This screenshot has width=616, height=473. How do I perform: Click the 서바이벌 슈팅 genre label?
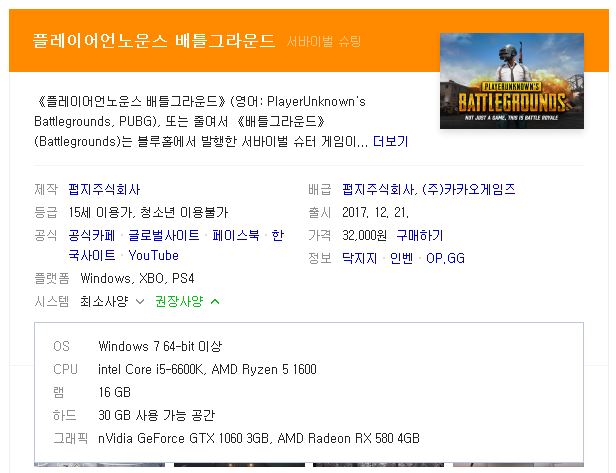(x=324, y=41)
